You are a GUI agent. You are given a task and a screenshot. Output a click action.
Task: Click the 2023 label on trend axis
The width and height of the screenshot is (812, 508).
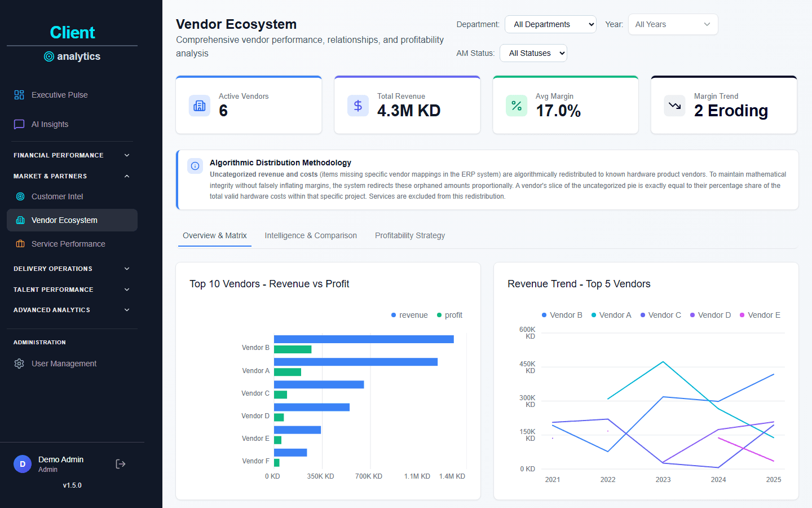pos(663,480)
